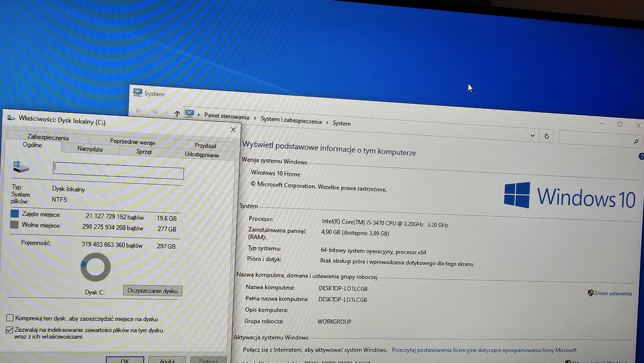The height and width of the screenshot is (363, 644).
Task: Switch to the Przydział tab
Action: (205, 146)
